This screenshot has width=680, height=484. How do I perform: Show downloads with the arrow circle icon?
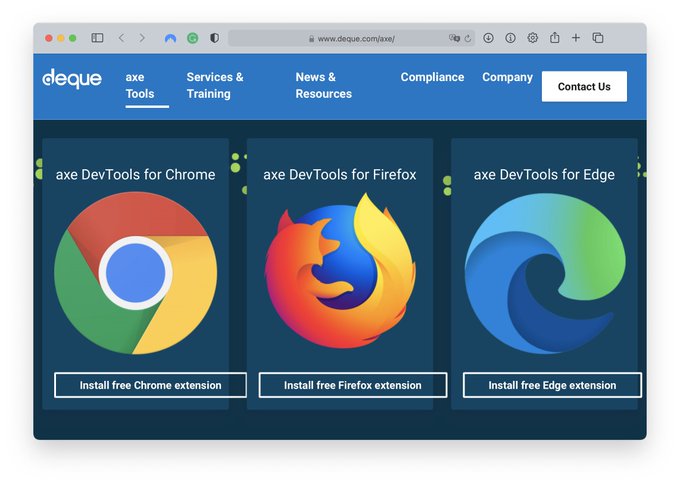pos(488,38)
